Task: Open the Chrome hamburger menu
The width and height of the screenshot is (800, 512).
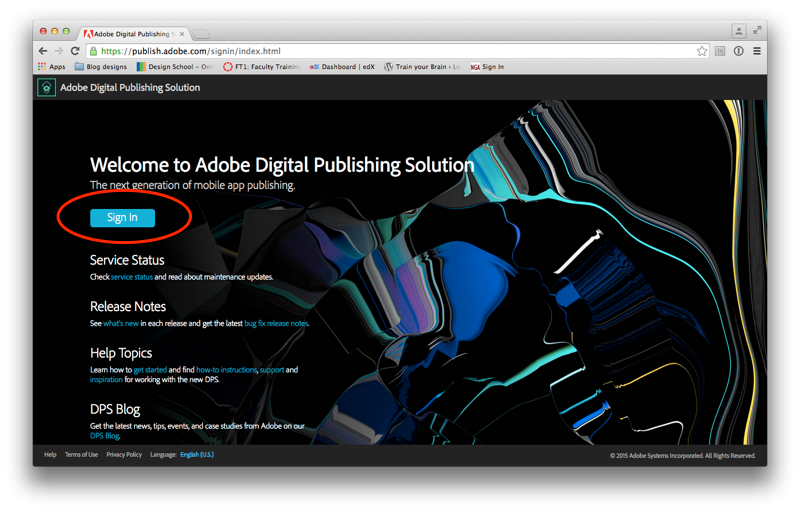Action: pyautogui.click(x=757, y=51)
